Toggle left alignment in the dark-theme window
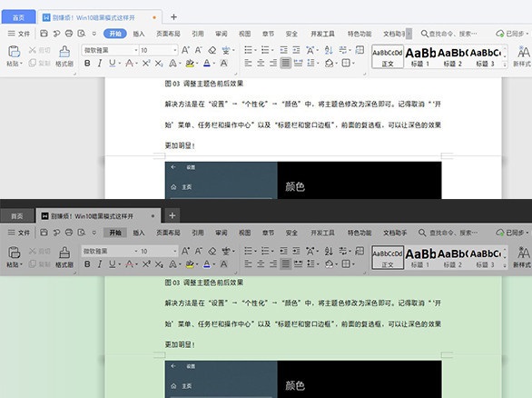The height and width of the screenshot is (398, 532). click(248, 264)
